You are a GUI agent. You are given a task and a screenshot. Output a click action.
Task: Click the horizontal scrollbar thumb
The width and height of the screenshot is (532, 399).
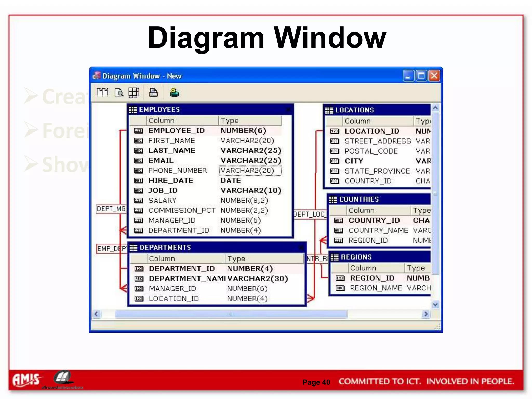[231, 314]
